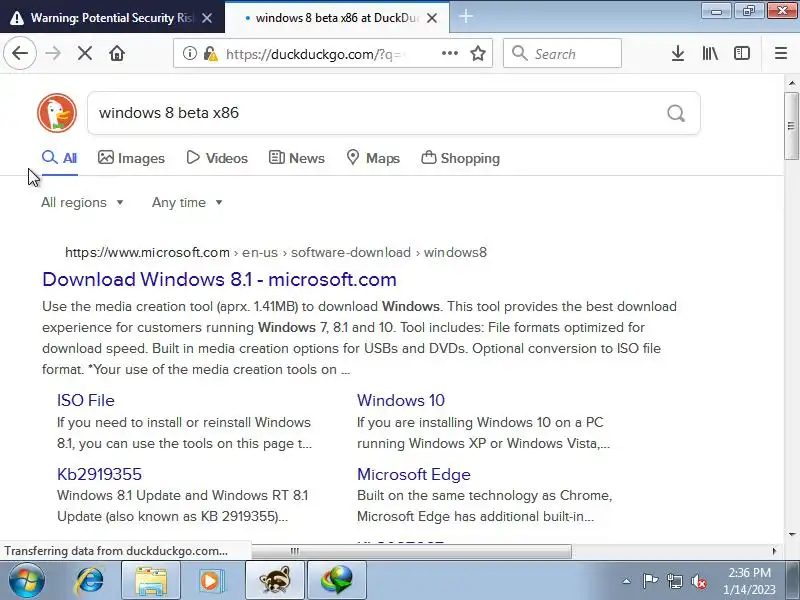The width and height of the screenshot is (800, 600).
Task: Click the horizontal scroll right arrow
Action: 774,551
